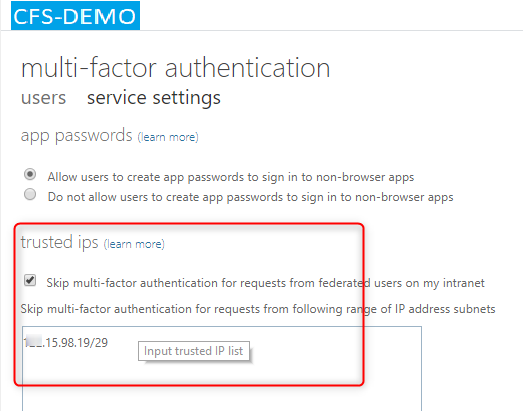Click Do not allow users label text
Viewport: 523px width, 411px height.
[x=250, y=197]
